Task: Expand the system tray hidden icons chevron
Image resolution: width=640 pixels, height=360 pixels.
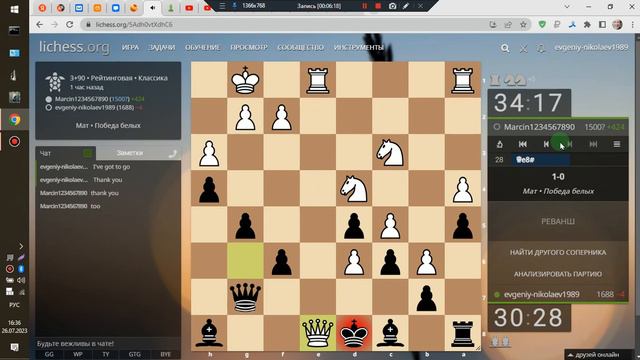Action: [21, 246]
